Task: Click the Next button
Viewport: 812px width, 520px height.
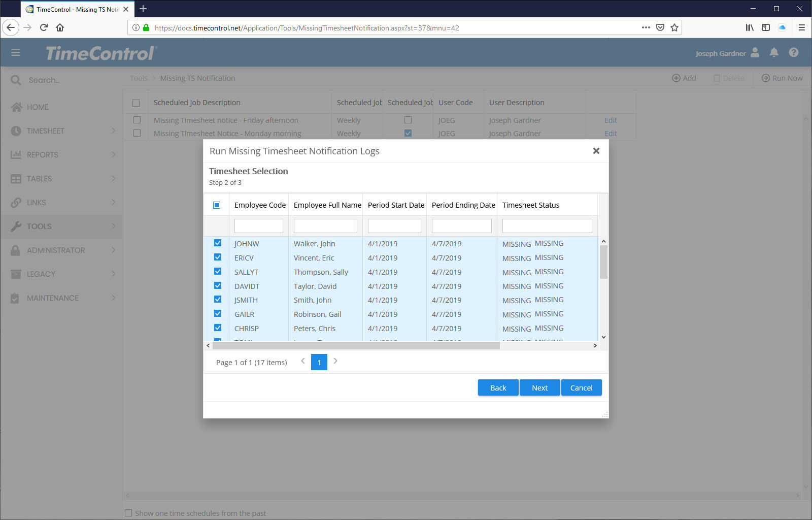Action: [539, 387]
